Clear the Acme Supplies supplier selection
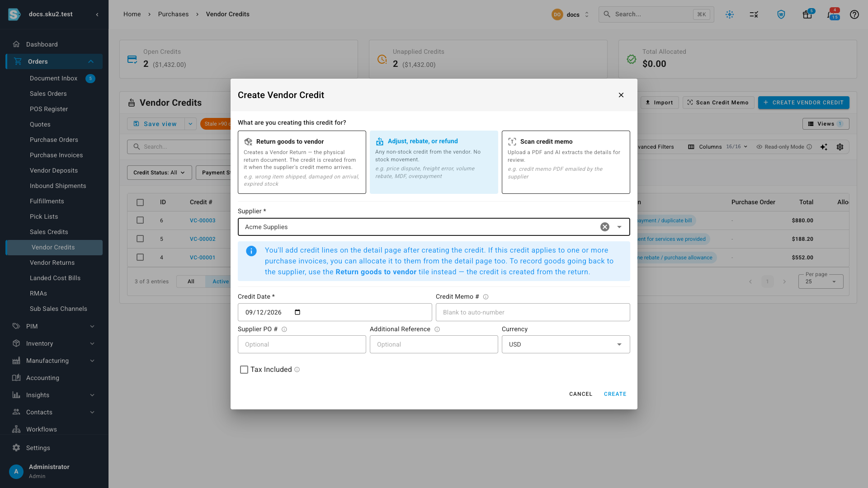The image size is (868, 488). pos(605,227)
